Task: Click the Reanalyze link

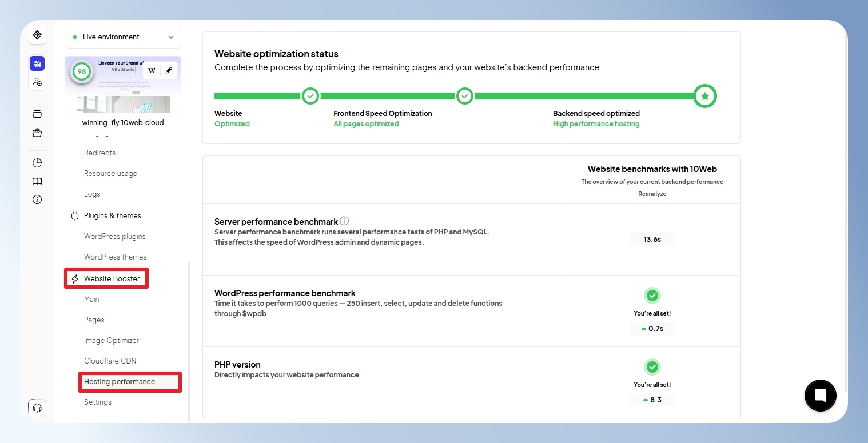Action: click(x=652, y=194)
